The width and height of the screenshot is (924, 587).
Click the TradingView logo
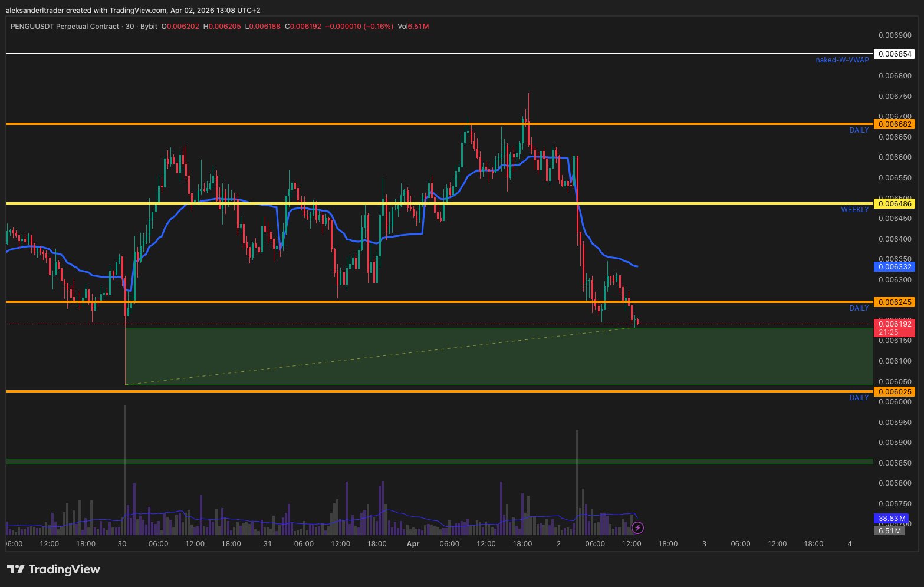54,569
